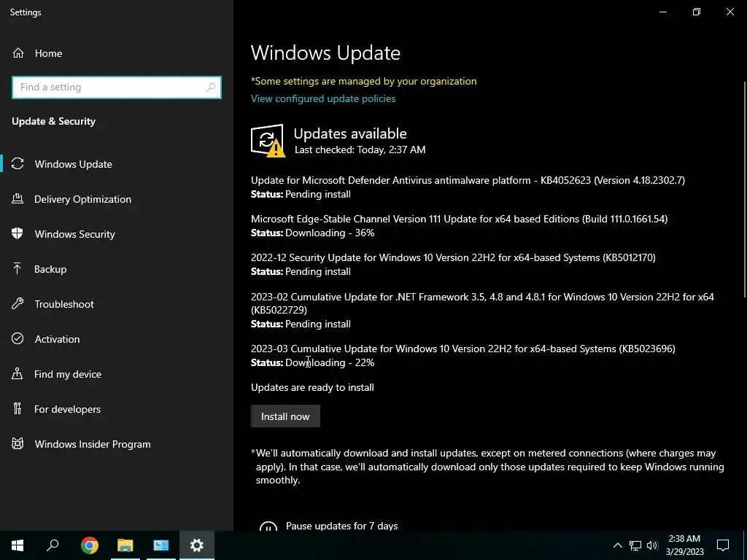Viewport: 747px width, 560px height.
Task: Click the For developers tools icon
Action: coord(18,408)
